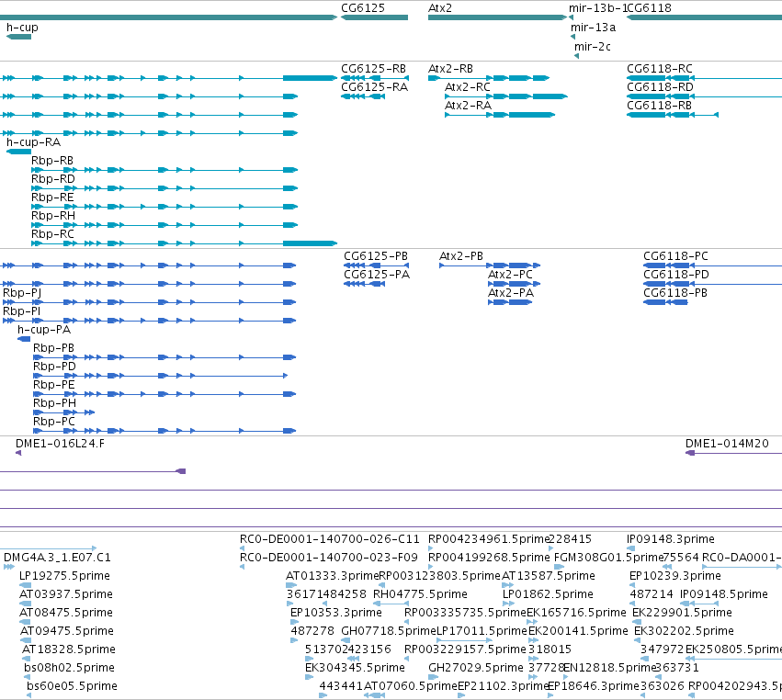The image size is (782, 700).
Task: Click the bs60e05.5prime EST label
Action: pyautogui.click(x=72, y=687)
